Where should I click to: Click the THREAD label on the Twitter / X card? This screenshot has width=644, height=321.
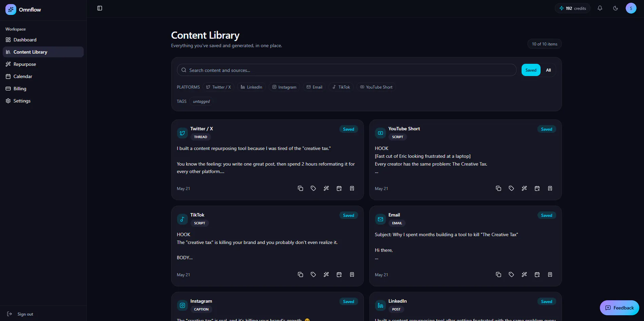200,137
